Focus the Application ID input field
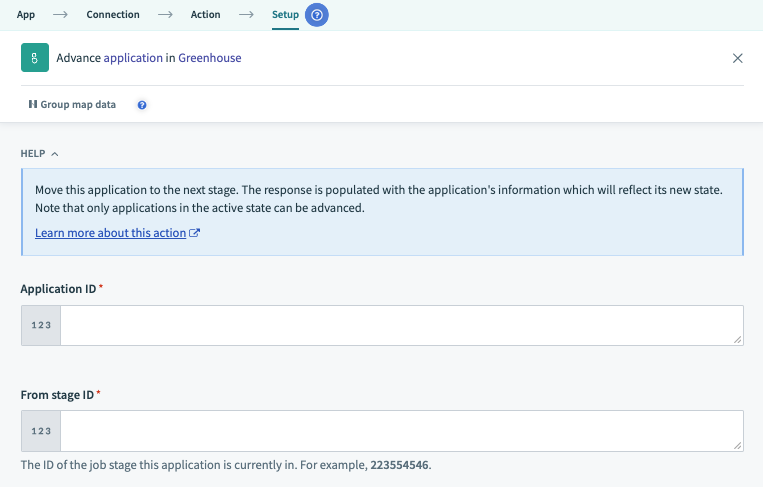This screenshot has width=763, height=487. click(x=400, y=326)
